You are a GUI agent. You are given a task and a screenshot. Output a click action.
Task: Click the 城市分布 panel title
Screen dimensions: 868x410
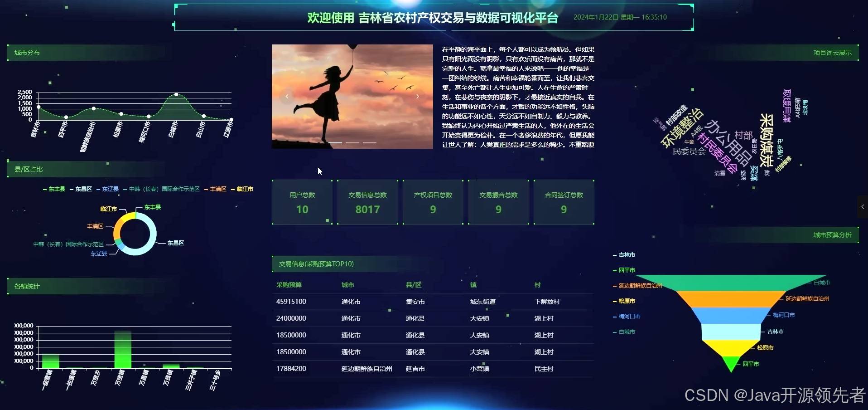click(27, 53)
